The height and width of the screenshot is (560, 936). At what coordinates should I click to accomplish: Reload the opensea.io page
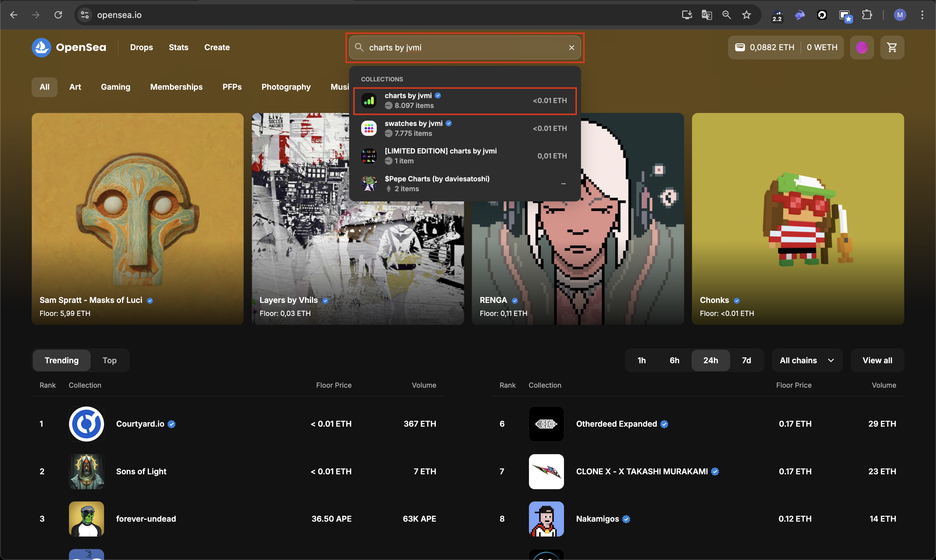(x=58, y=15)
